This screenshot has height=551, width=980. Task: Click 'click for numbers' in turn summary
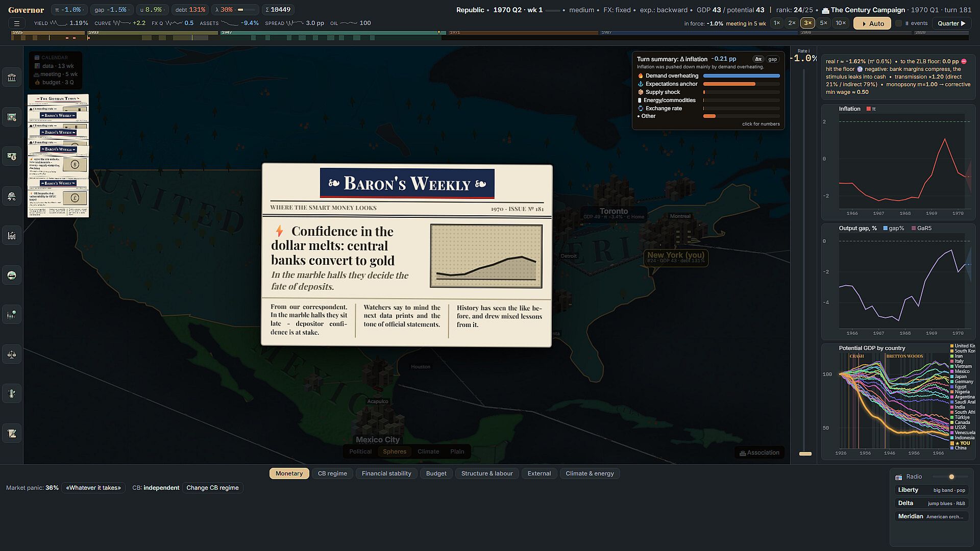point(761,124)
